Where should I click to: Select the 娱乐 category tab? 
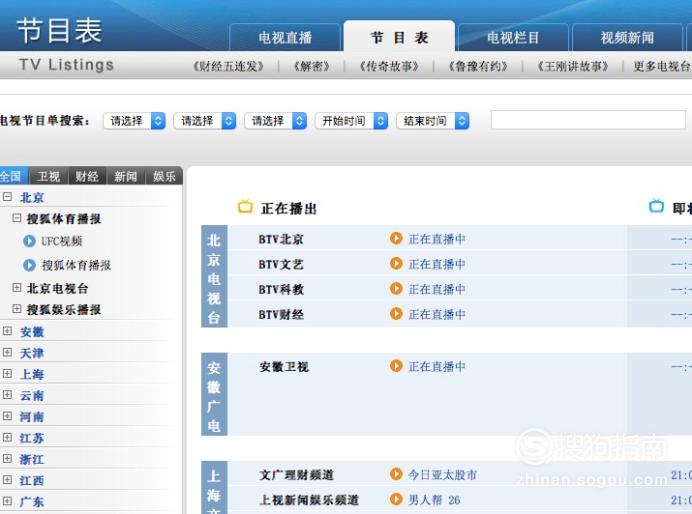[x=164, y=176]
